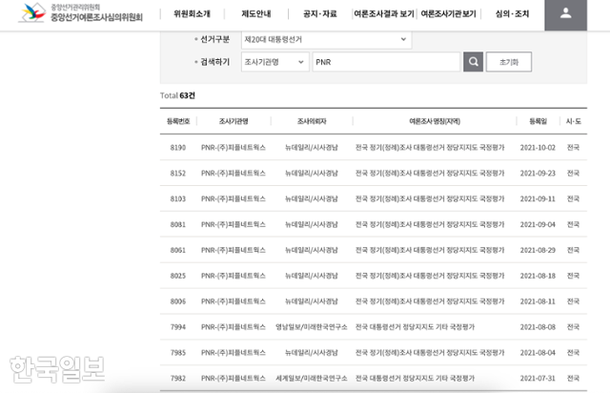Click the magnifier search icon button

tap(473, 62)
